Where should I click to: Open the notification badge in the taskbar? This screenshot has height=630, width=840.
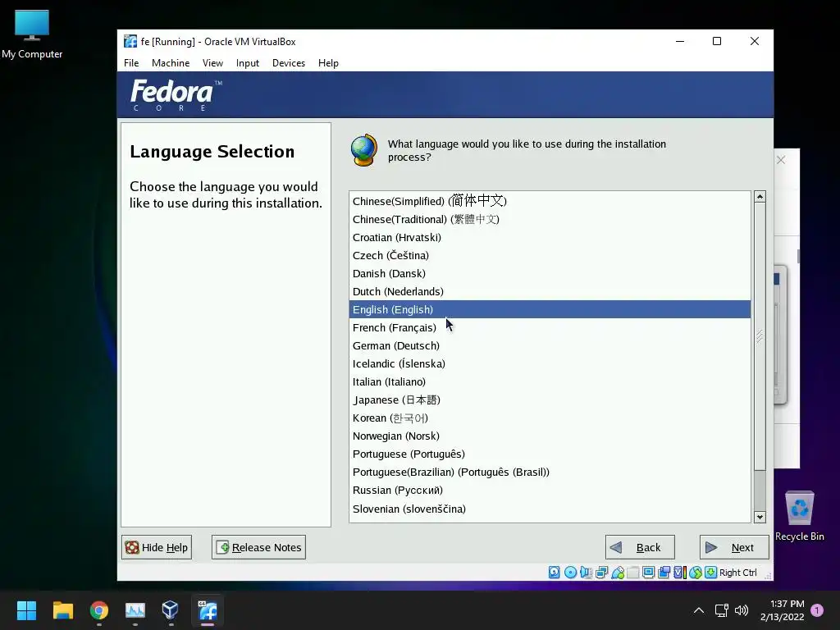817,610
